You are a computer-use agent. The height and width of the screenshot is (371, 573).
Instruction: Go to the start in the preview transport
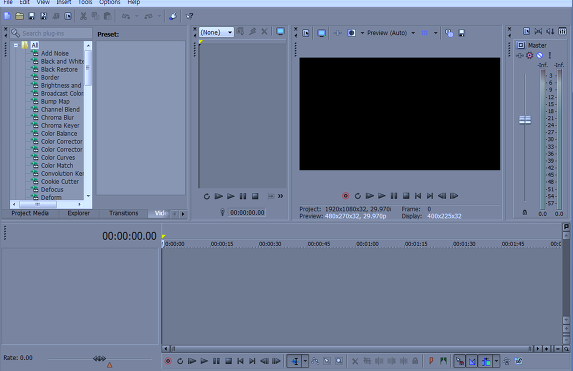tap(418, 196)
